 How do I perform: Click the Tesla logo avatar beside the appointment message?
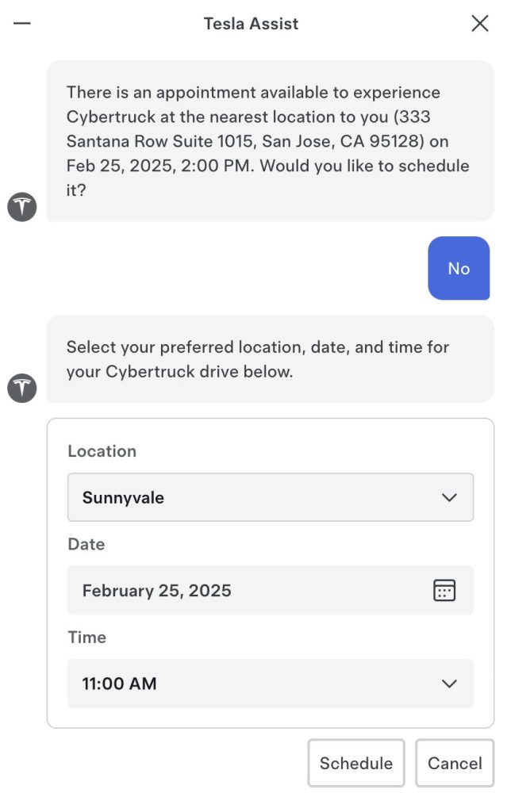point(22,207)
